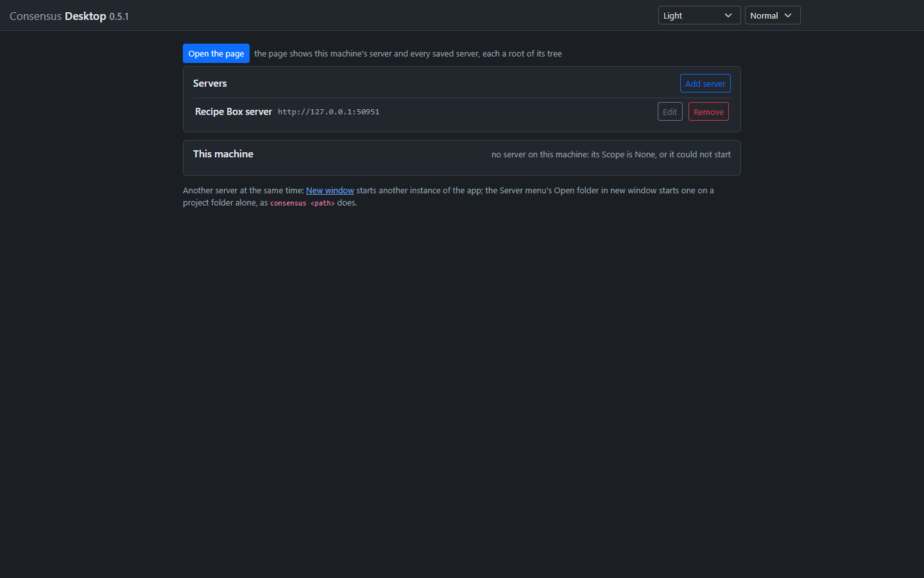Click the page description text beside Open the page
The width and height of the screenshot is (924, 578).
click(408, 53)
